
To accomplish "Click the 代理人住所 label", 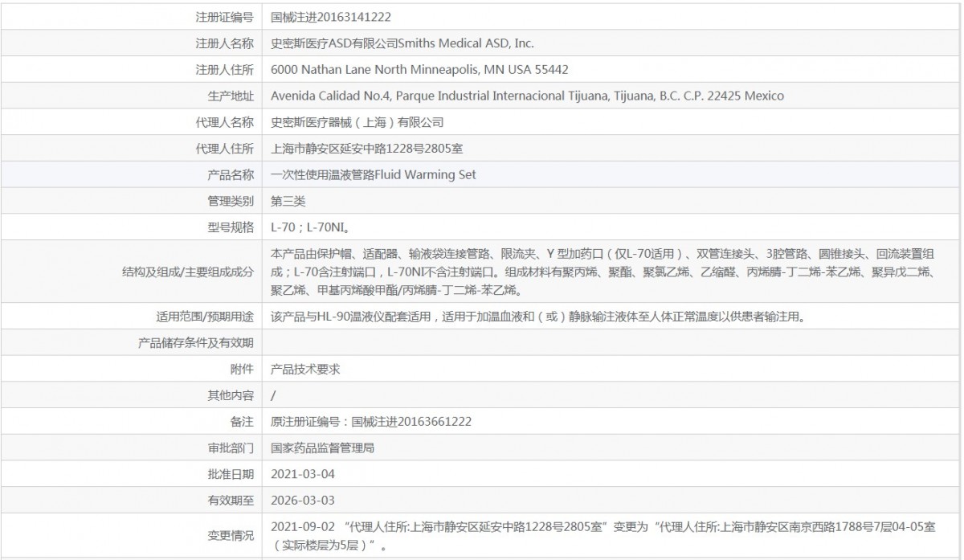I will coord(225,149).
